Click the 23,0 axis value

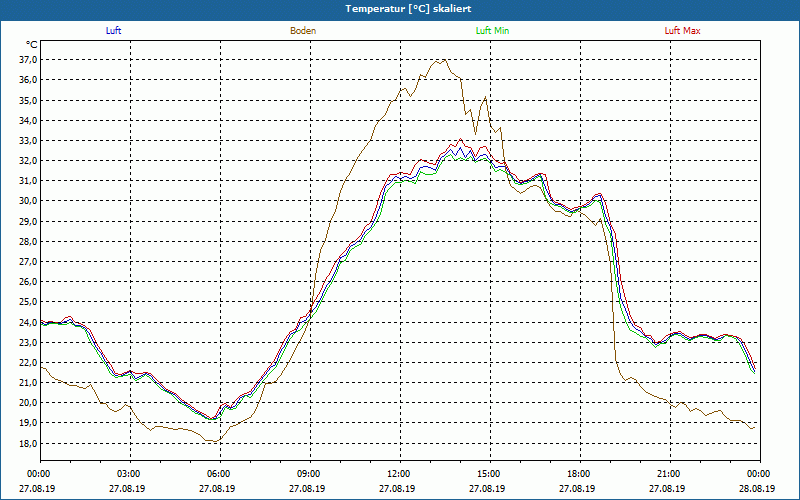click(28, 342)
